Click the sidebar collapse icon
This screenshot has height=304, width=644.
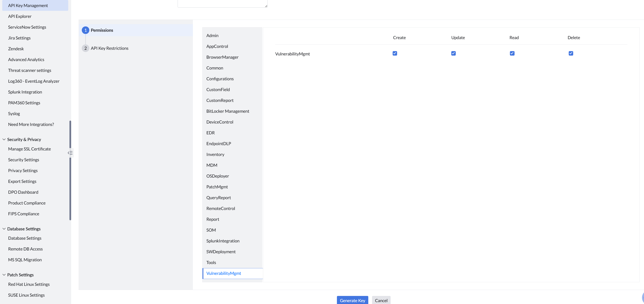click(70, 153)
